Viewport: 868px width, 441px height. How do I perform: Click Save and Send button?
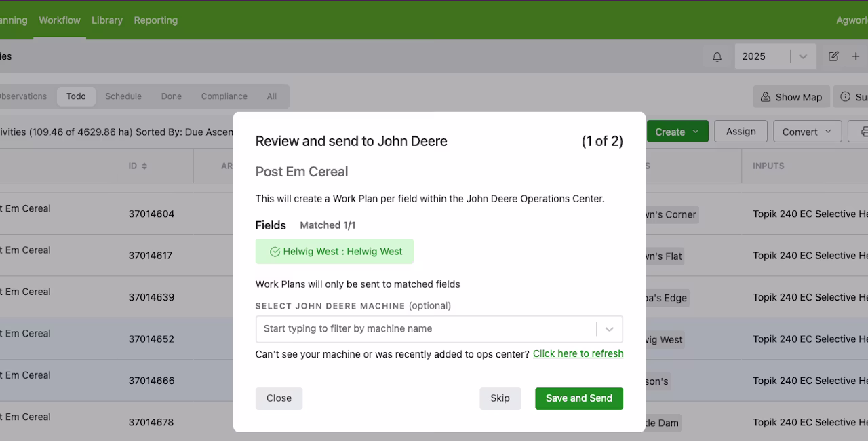pyautogui.click(x=579, y=398)
